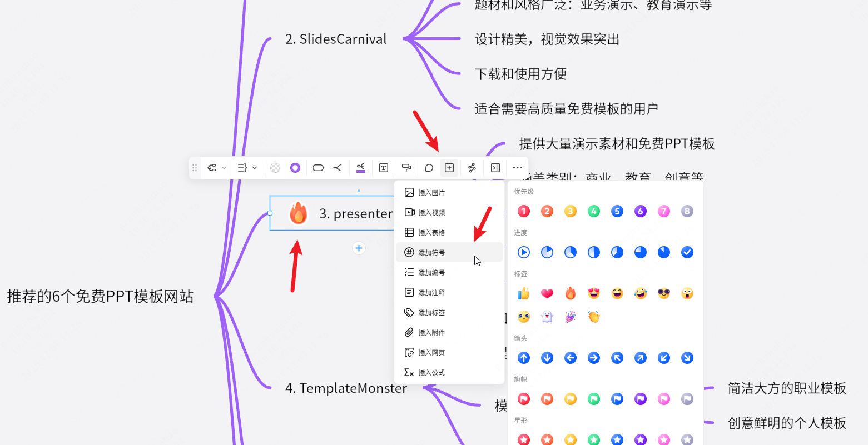Click the node shape rounded-rectangle icon

point(318,168)
